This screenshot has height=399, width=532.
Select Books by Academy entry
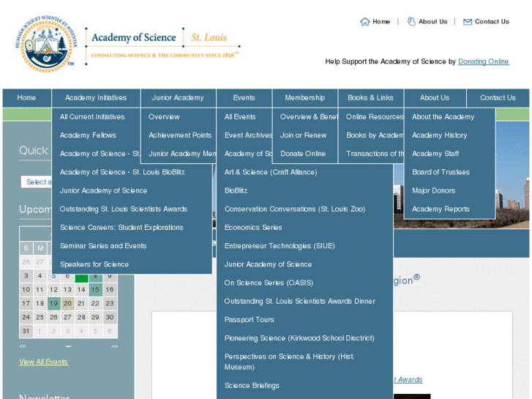pos(375,135)
